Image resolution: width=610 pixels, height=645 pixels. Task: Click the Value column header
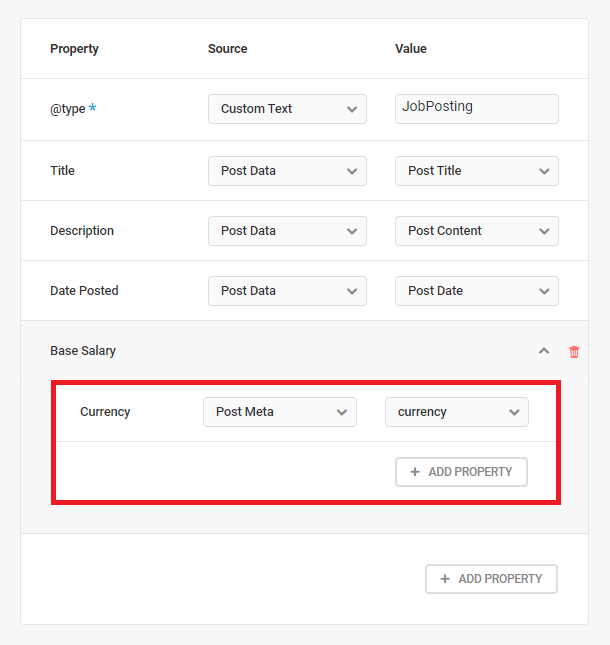click(x=411, y=49)
